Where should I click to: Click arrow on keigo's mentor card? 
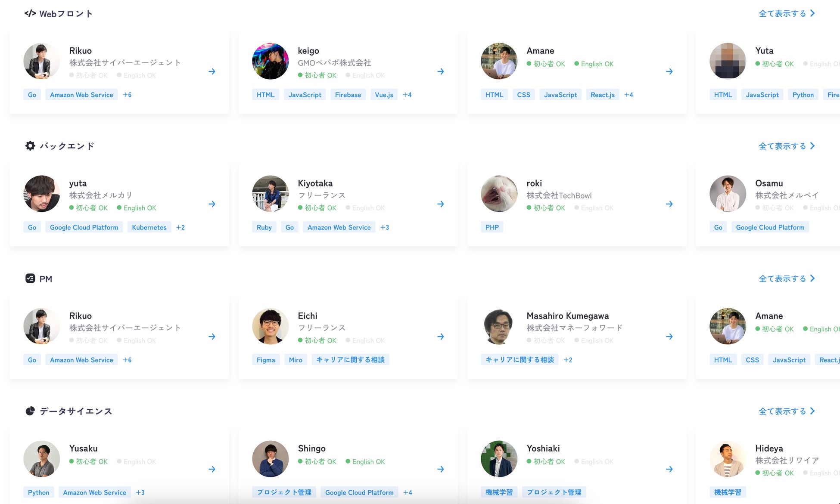[440, 71]
